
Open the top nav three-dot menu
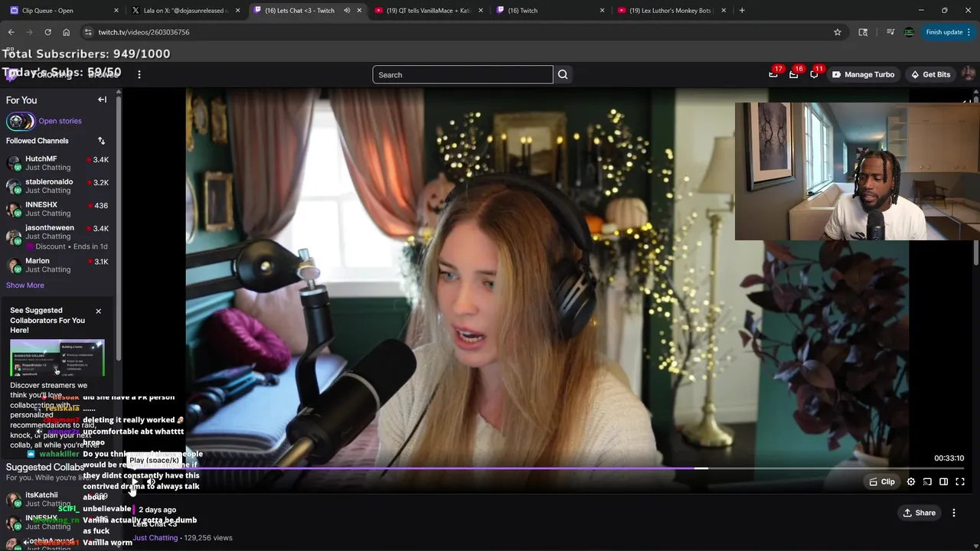point(139,74)
